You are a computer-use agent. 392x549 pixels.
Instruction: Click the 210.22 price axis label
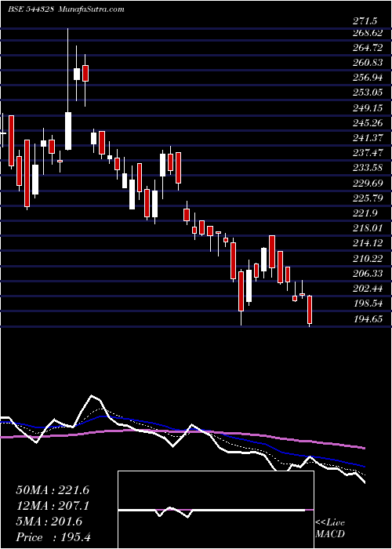tap(368, 258)
